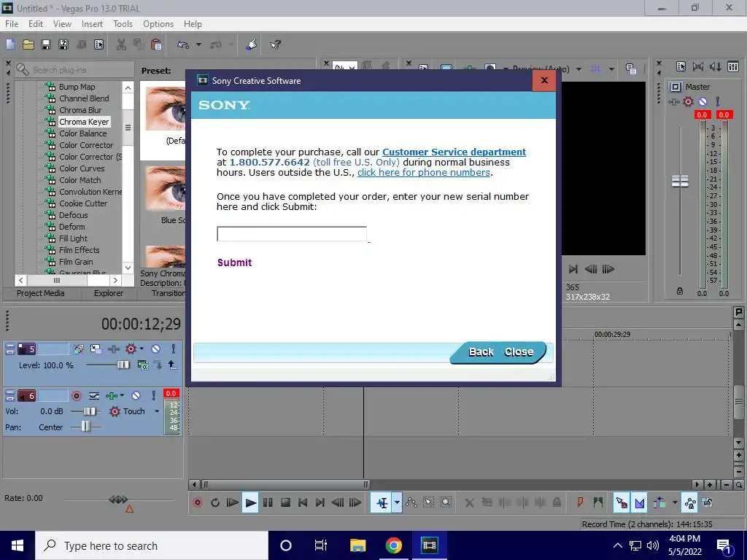Pause playback with the Pause button
The height and width of the screenshot is (560, 747).
point(268,502)
